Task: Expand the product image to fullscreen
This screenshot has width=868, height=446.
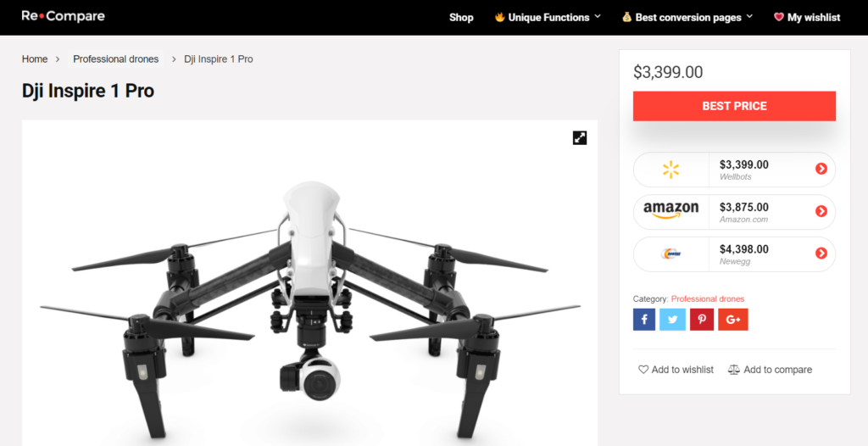Action: [580, 138]
